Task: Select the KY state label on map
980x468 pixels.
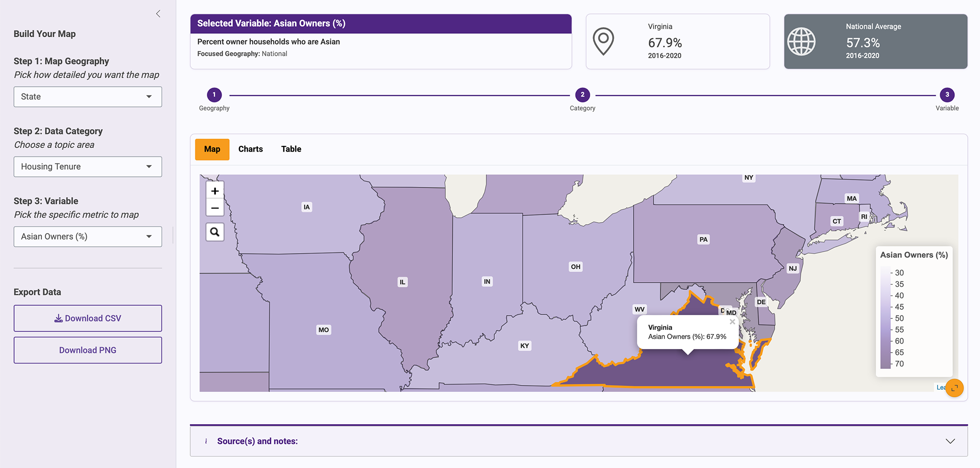Action: 525,346
